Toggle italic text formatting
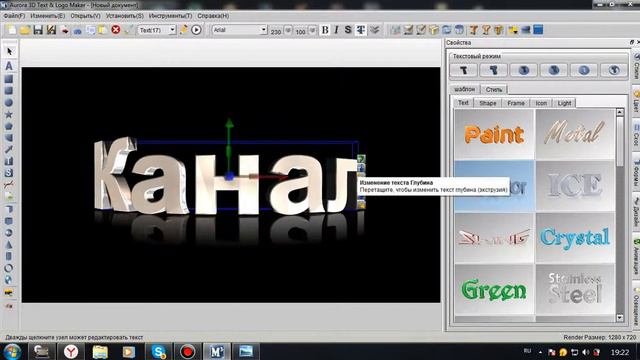Image resolution: width=640 pixels, height=360 pixels. point(336,30)
